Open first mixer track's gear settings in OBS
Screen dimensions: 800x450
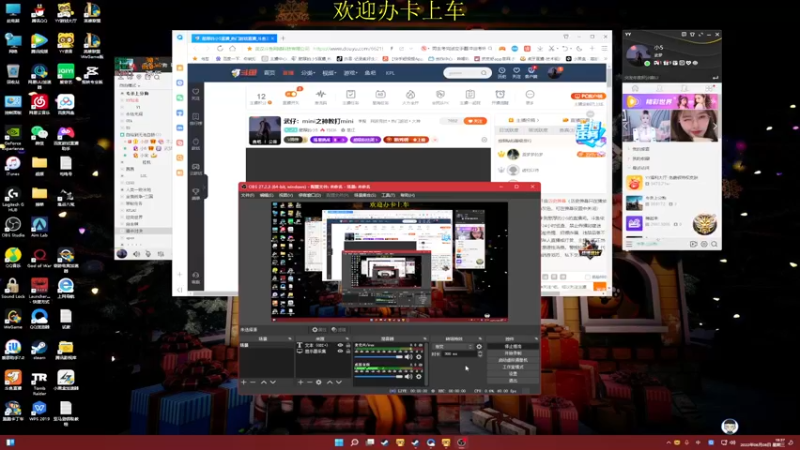coord(419,357)
